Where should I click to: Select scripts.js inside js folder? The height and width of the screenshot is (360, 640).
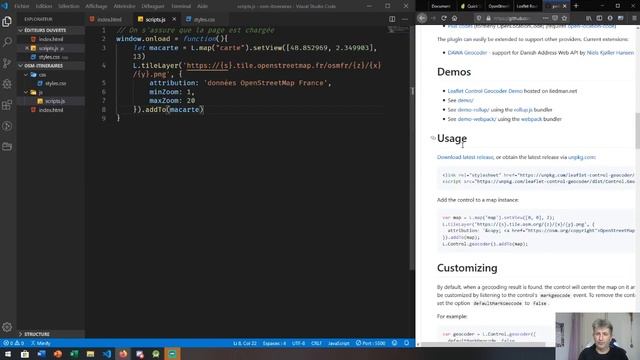coord(55,101)
